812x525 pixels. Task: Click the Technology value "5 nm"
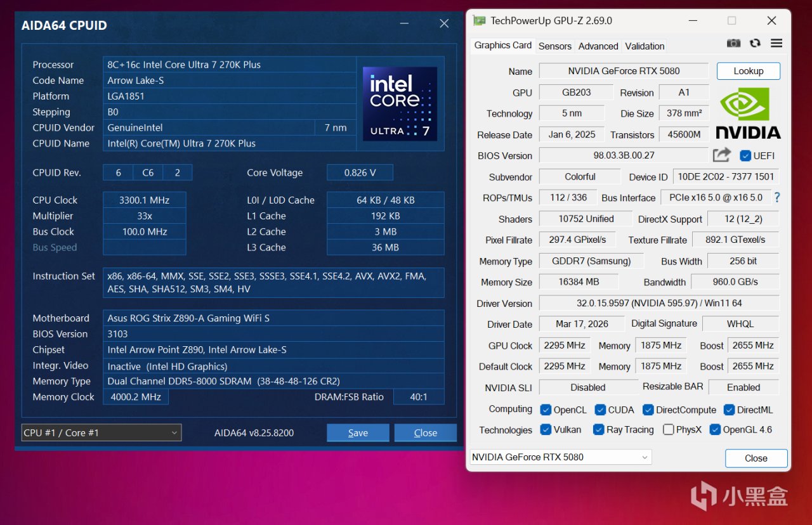click(x=572, y=113)
